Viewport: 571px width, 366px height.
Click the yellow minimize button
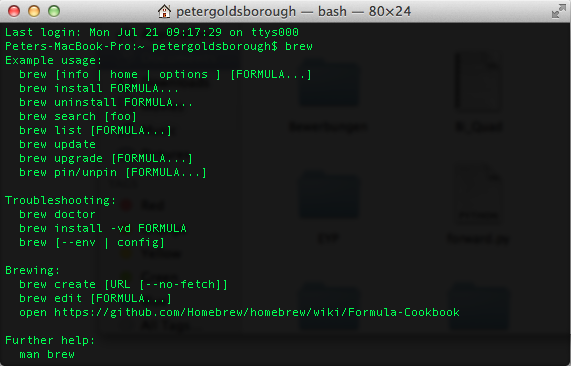[x=34, y=11]
